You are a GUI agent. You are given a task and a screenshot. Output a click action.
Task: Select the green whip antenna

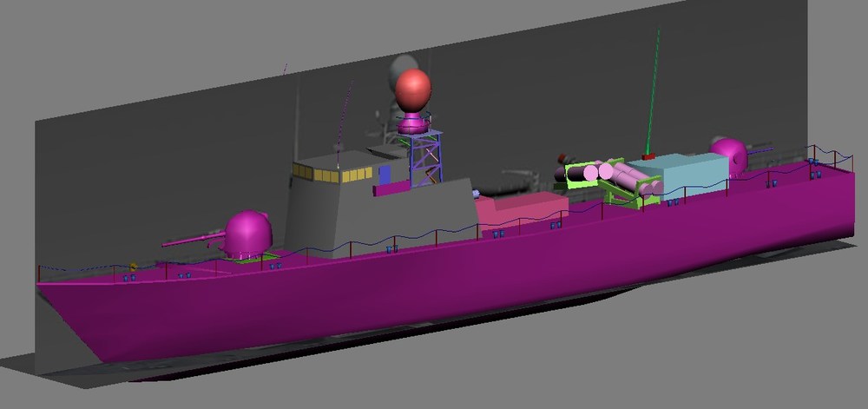click(x=653, y=91)
